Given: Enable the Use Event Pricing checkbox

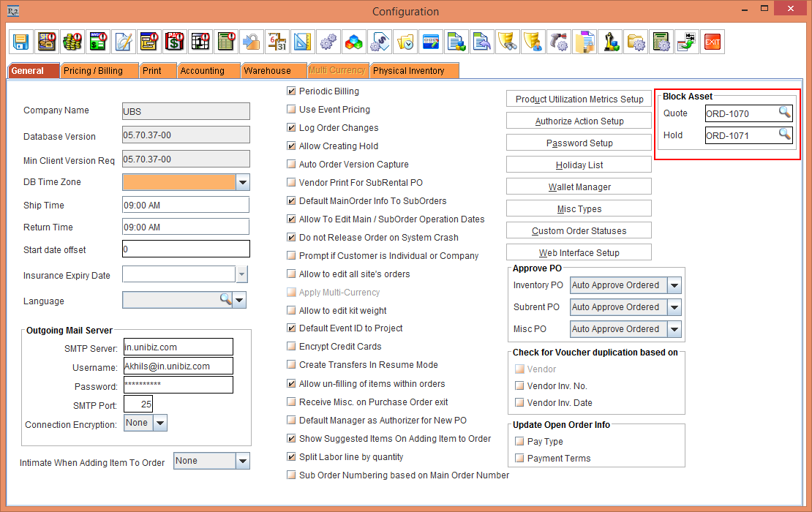Looking at the screenshot, I should click(x=292, y=110).
